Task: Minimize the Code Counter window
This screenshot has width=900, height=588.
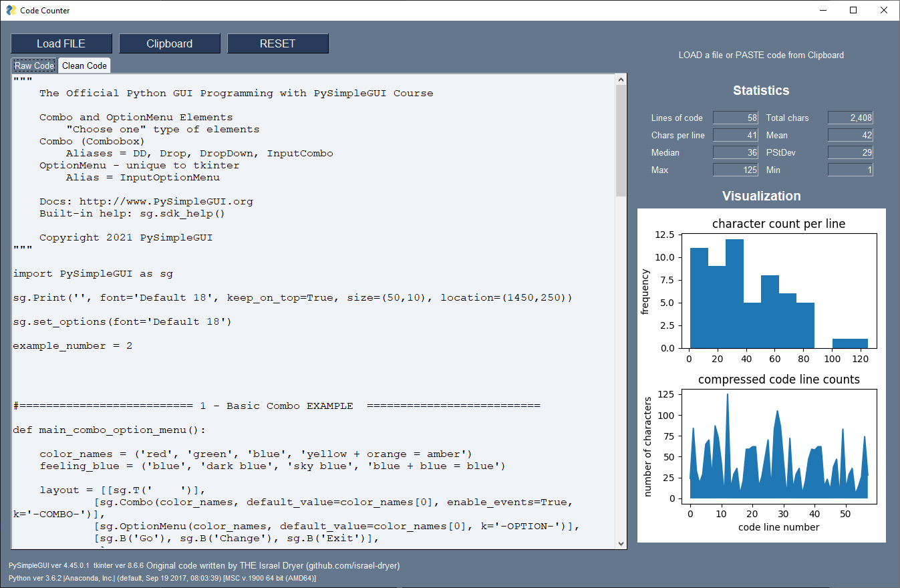Action: click(822, 10)
